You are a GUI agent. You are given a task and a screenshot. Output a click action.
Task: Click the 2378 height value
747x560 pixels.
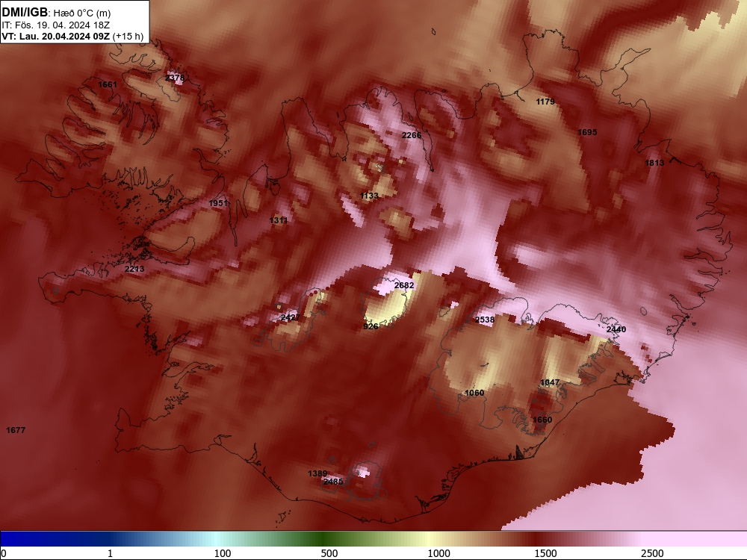[175, 78]
